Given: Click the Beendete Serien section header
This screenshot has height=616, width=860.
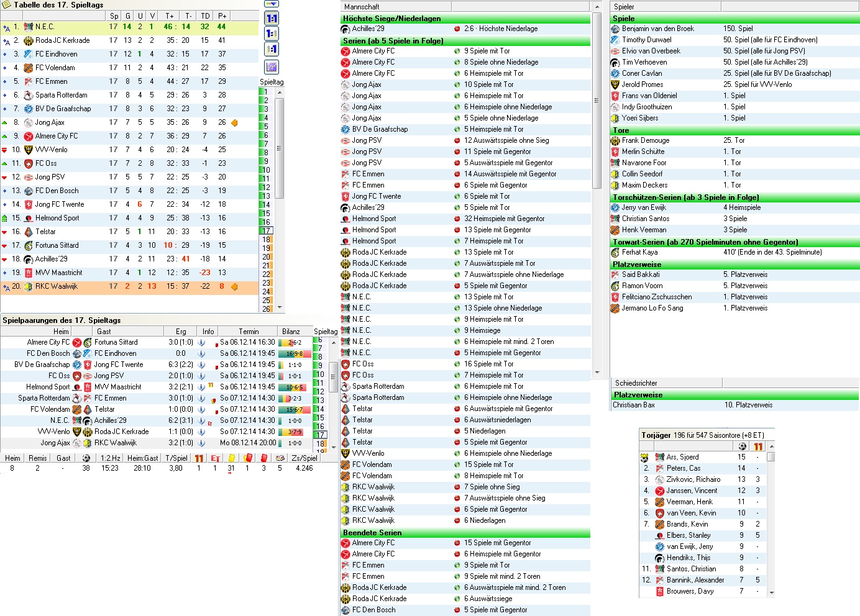Looking at the screenshot, I should (465, 533).
